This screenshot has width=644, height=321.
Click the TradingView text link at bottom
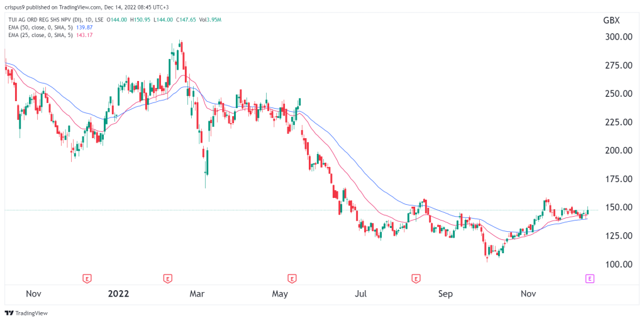31,313
